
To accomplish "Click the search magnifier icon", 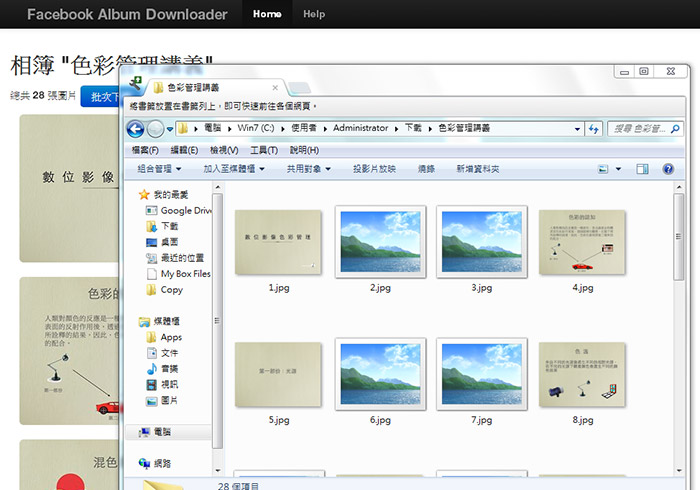I will coord(675,129).
